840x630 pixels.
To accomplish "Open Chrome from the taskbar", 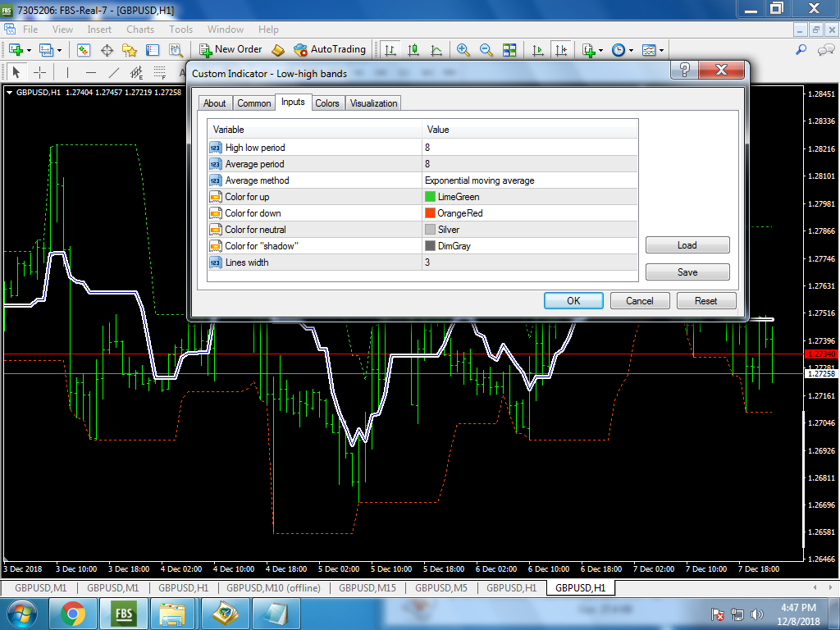I will pos(73,614).
